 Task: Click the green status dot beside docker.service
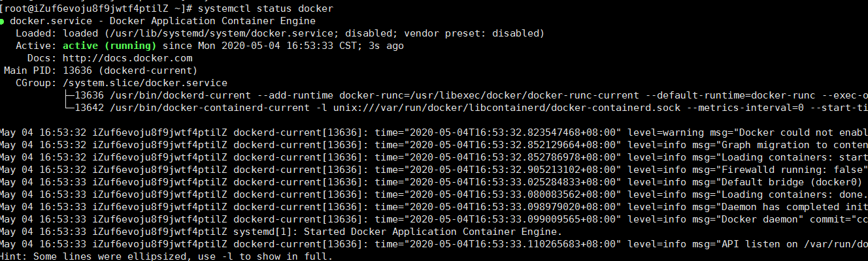click(3, 21)
